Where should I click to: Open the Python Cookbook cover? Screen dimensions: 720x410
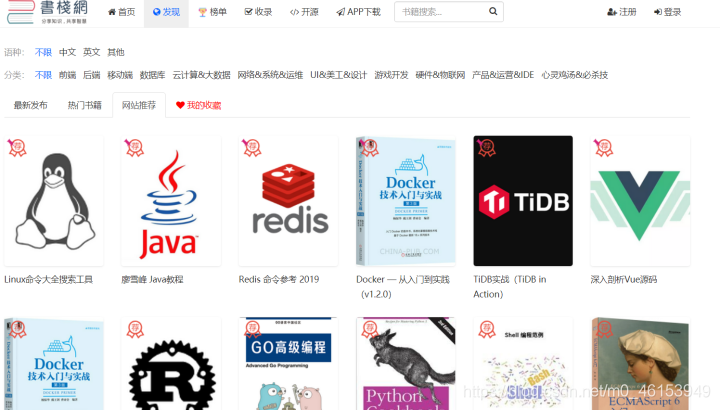[405, 363]
